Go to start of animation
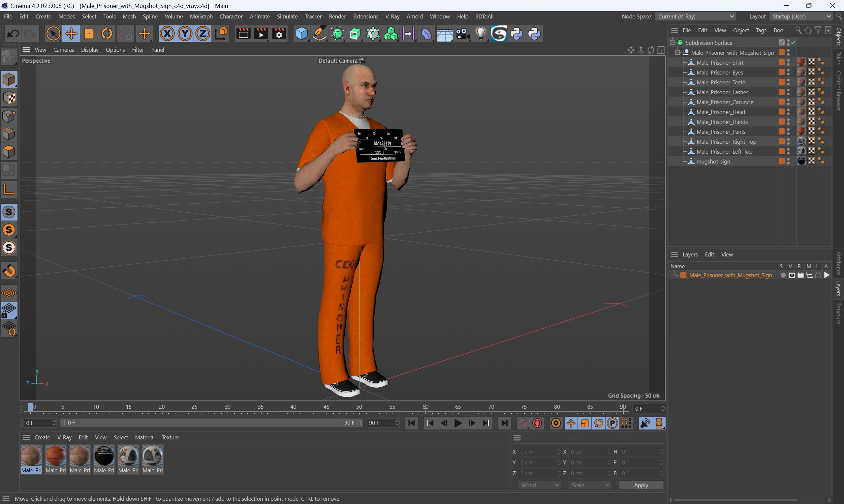This screenshot has height=504, width=844. (x=412, y=423)
